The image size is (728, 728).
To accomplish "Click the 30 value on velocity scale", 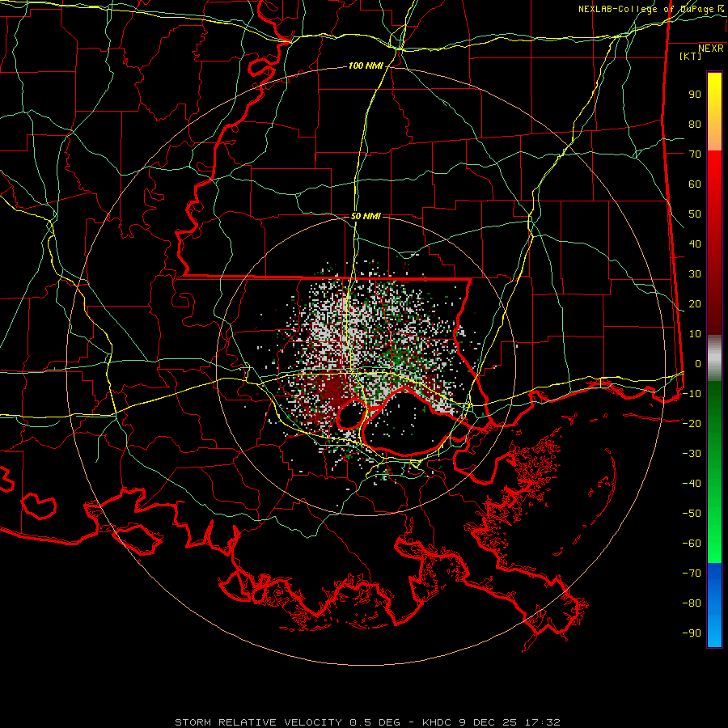I will click(x=695, y=274).
